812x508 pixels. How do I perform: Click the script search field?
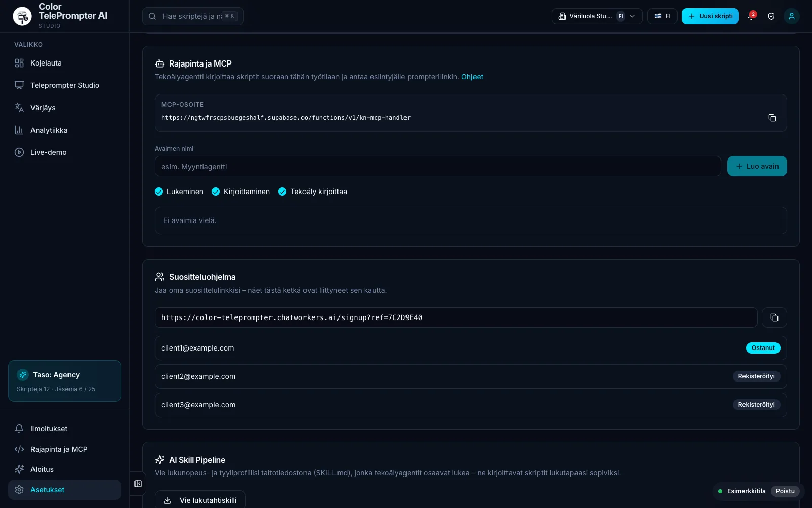pyautogui.click(x=193, y=16)
